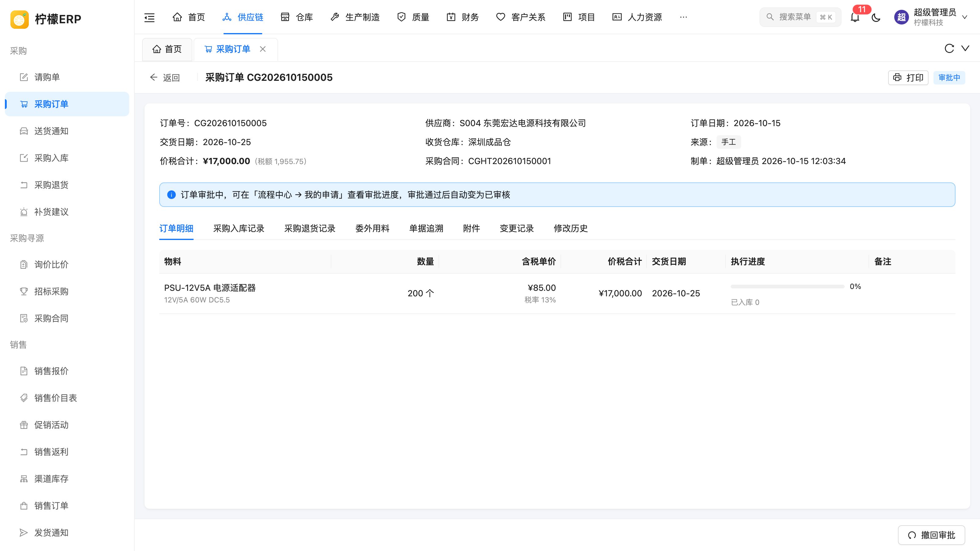The image size is (980, 551).
Task: Click the 打印 button
Action: pos(908,77)
